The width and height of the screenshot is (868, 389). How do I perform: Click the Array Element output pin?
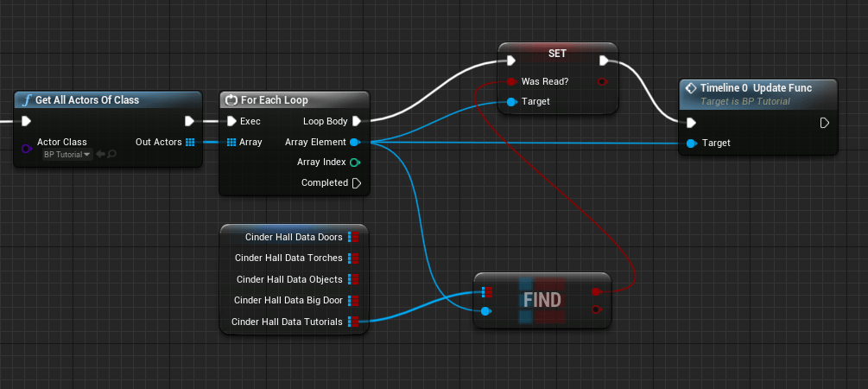(355, 142)
